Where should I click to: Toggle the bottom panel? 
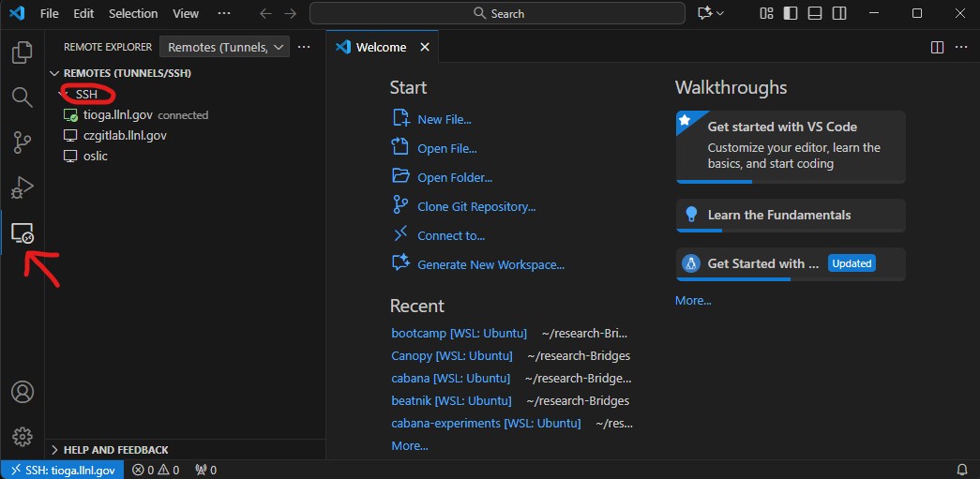point(814,13)
